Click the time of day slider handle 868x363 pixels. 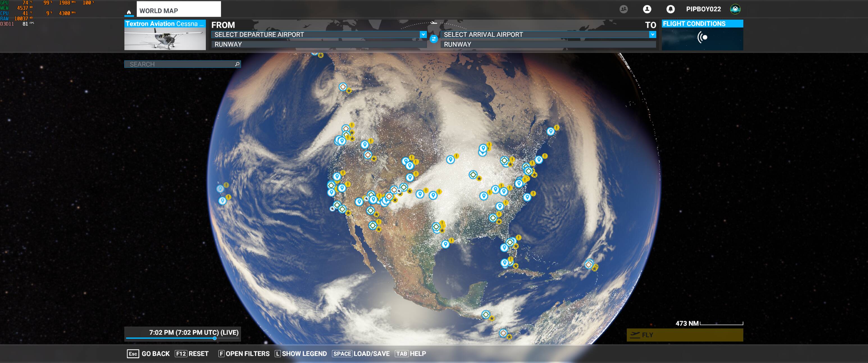tap(215, 338)
